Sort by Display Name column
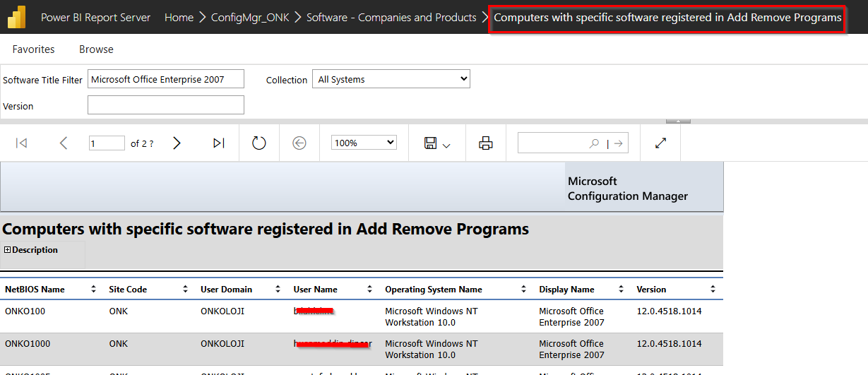 point(621,290)
